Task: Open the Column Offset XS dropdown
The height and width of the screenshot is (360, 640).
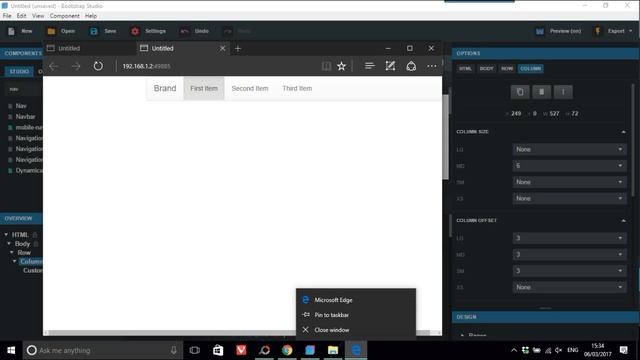Action: tap(569, 287)
